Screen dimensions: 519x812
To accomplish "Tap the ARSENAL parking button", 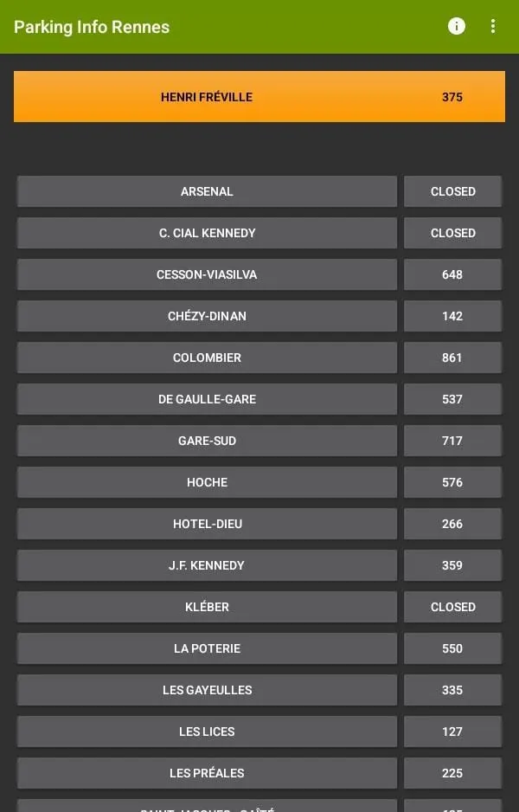I will 207,191.
